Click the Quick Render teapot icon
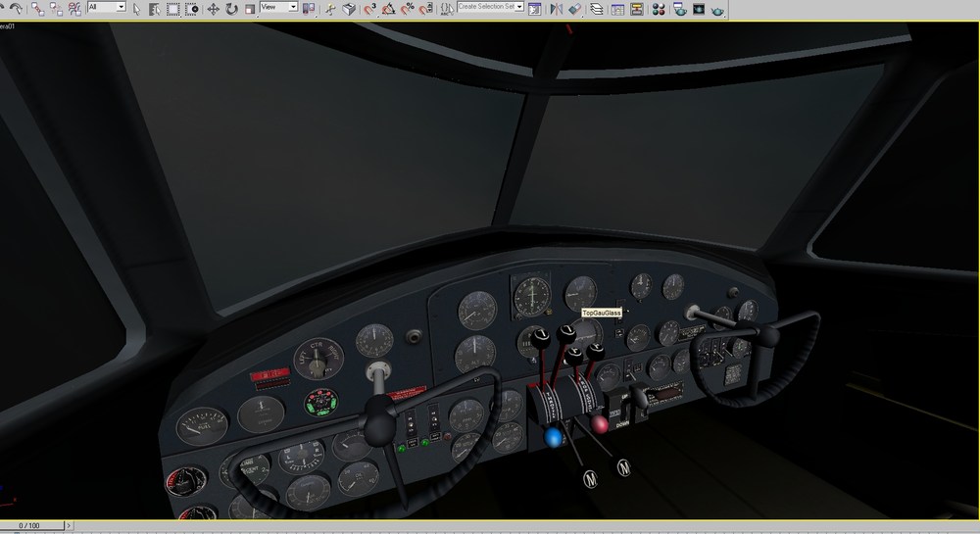The width and height of the screenshot is (980, 534). tap(717, 9)
